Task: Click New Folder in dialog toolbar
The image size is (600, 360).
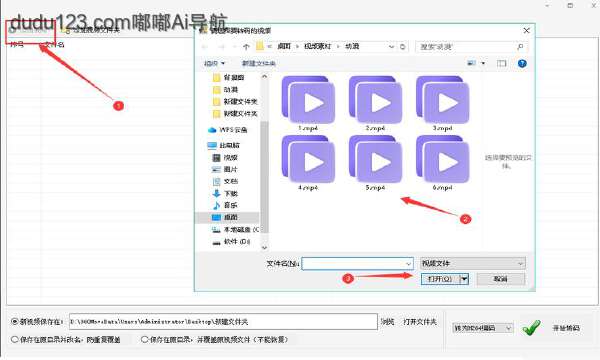Action: click(259, 64)
